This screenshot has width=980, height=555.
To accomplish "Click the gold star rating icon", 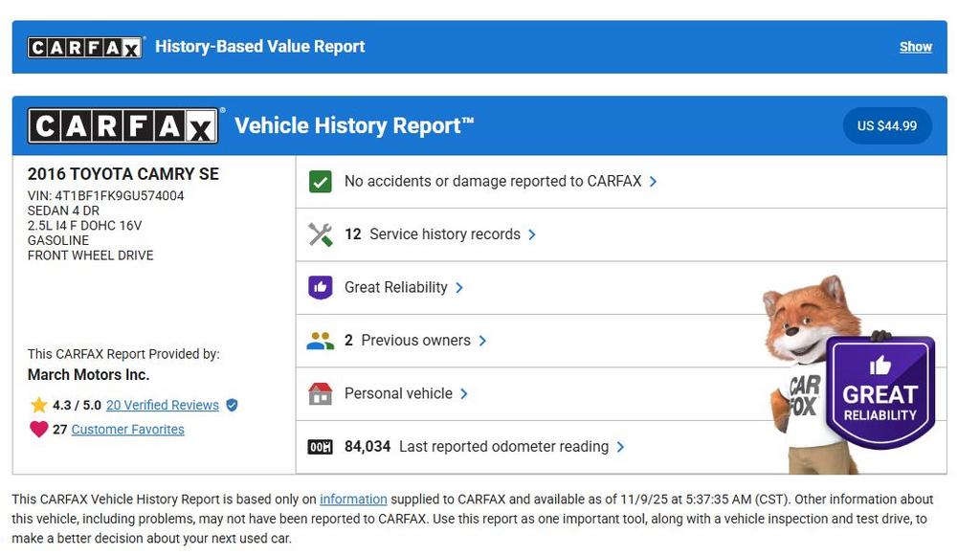I will [x=38, y=405].
